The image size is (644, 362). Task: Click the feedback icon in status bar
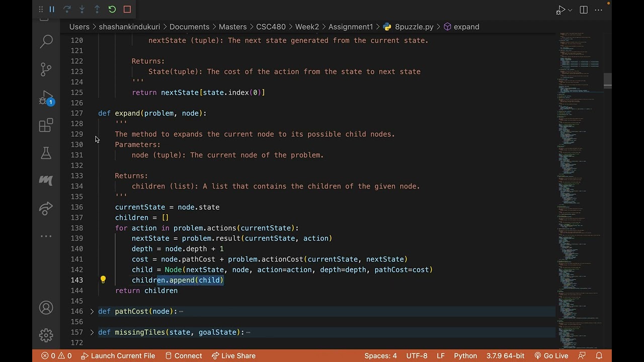[x=582, y=355]
